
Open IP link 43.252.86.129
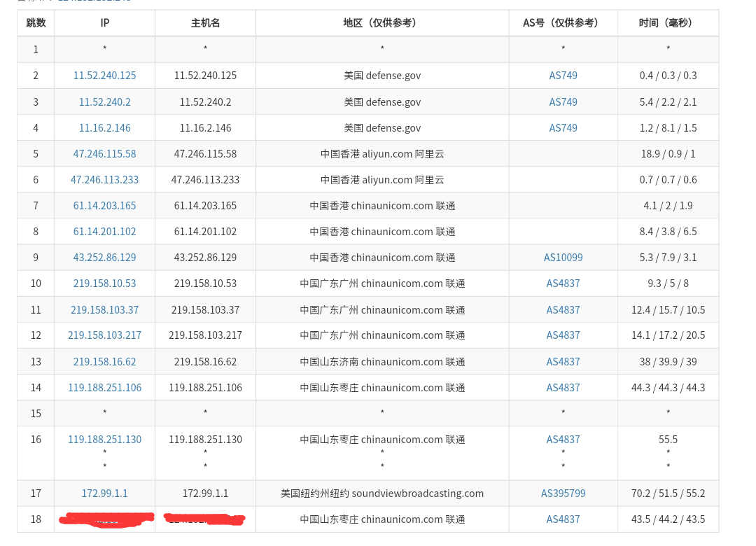pyautogui.click(x=104, y=258)
